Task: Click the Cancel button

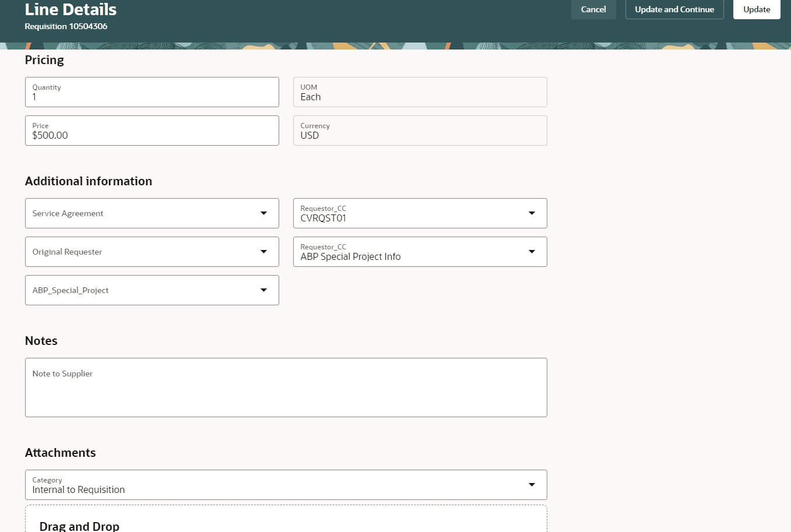Action: 593,9
